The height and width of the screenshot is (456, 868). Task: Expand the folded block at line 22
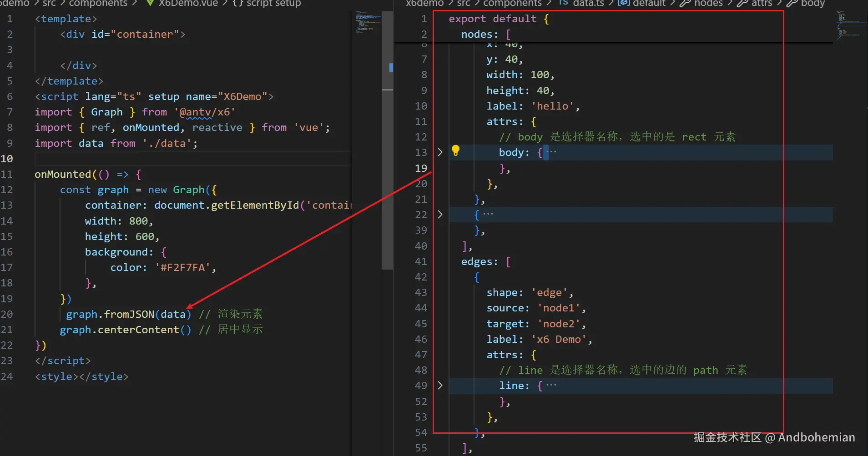(x=440, y=215)
